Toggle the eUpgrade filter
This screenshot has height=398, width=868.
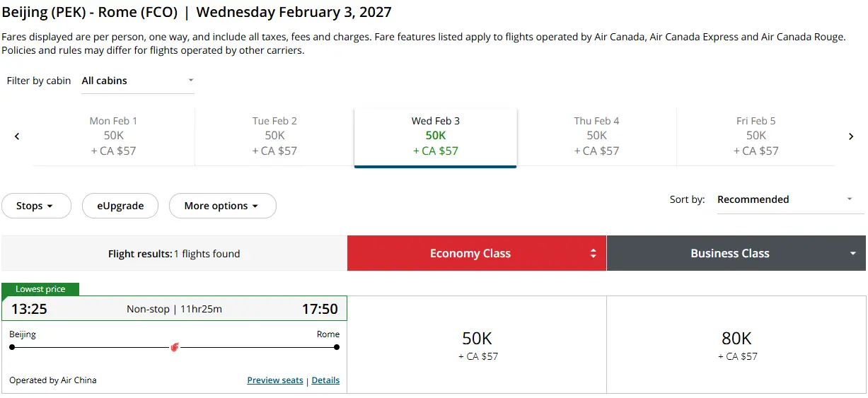click(120, 206)
